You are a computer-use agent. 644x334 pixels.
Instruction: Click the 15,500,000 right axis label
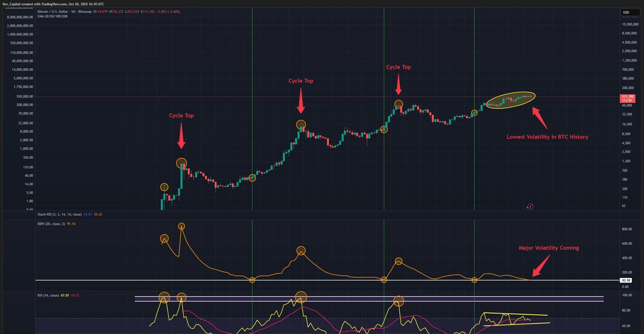(x=630, y=24)
